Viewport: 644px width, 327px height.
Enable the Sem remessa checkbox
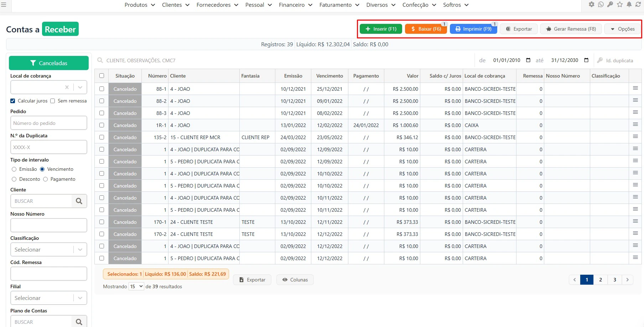[x=53, y=101]
